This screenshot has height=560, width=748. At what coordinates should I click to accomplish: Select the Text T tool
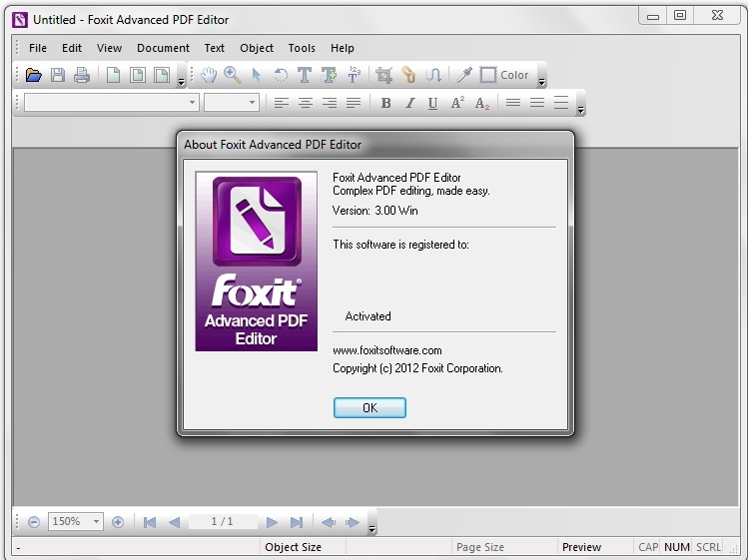(305, 75)
